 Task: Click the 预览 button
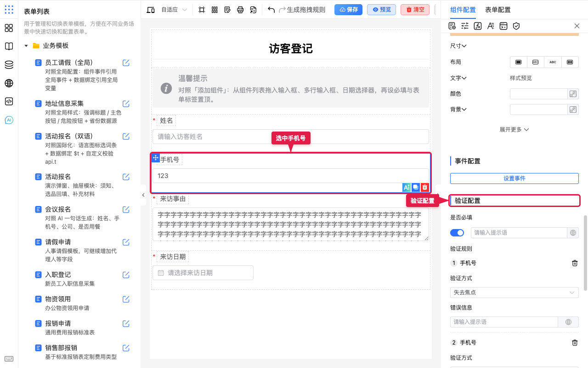[381, 10]
